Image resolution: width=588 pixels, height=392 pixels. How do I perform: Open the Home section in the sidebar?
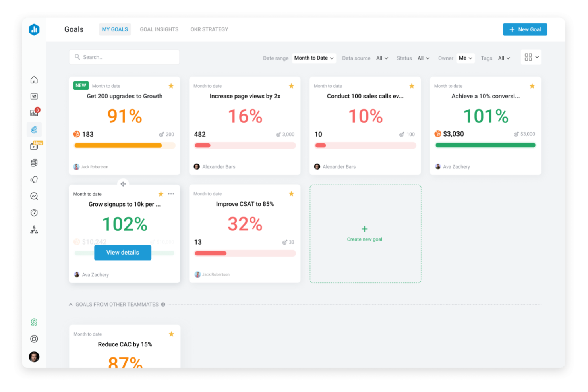[34, 79]
